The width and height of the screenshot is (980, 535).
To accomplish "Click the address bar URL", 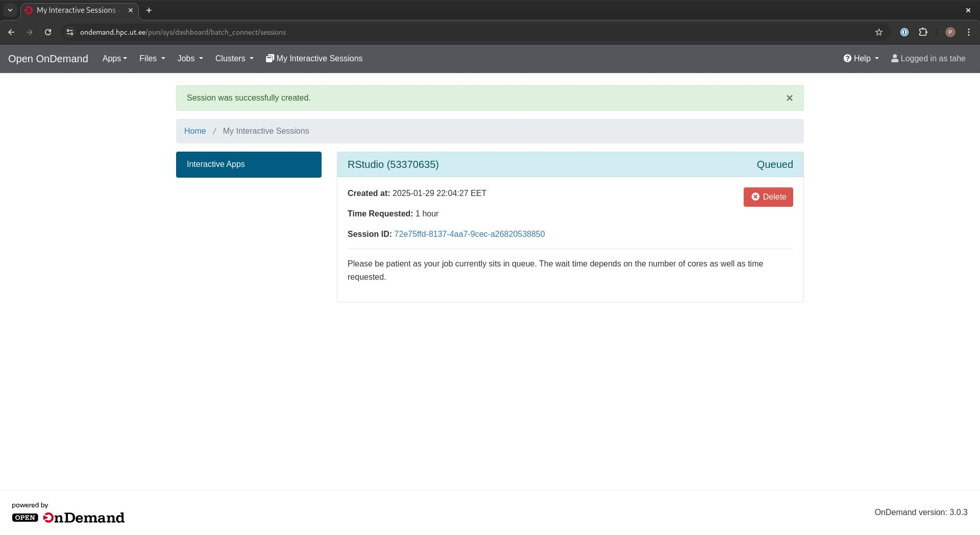I will [183, 32].
